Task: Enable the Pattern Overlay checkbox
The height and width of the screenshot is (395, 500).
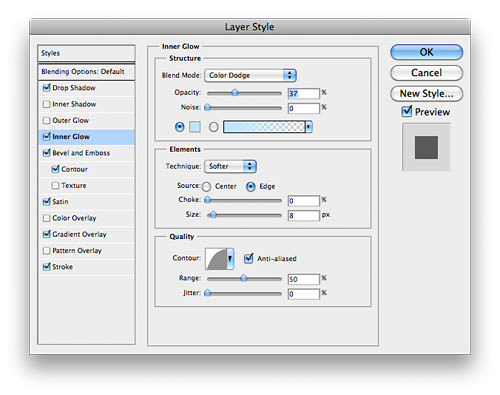Action: (47, 251)
